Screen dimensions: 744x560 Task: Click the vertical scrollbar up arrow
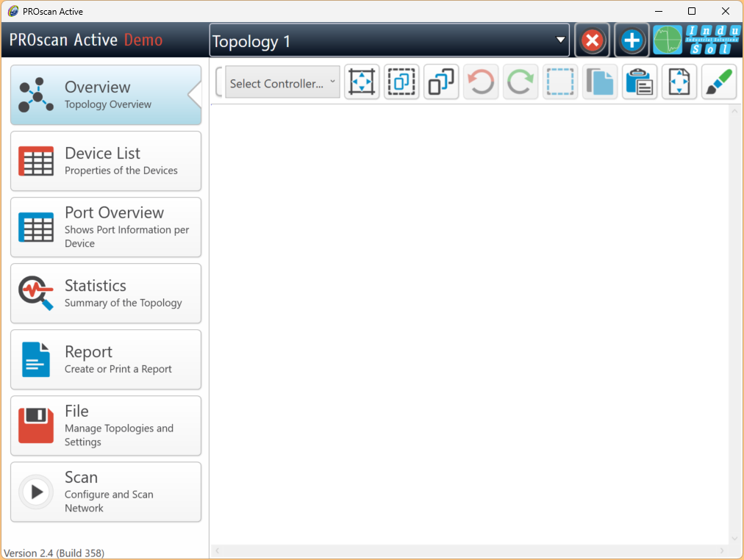click(734, 112)
